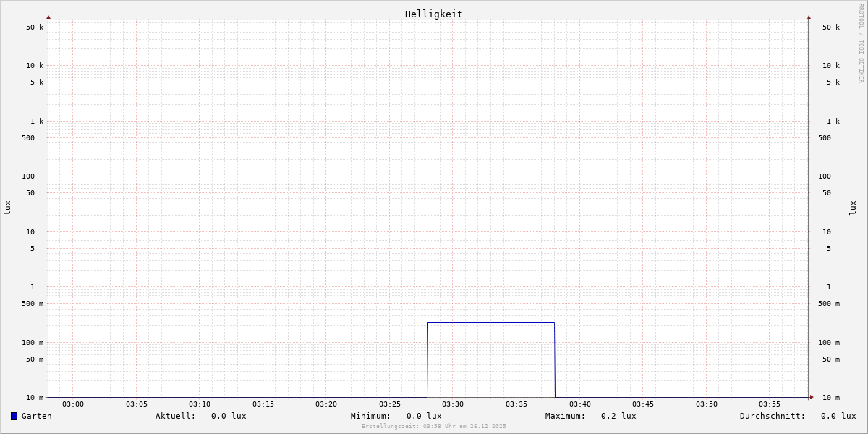Click the Maximum 0.2 lux statistic
The image size is (868, 434).
click(x=591, y=416)
